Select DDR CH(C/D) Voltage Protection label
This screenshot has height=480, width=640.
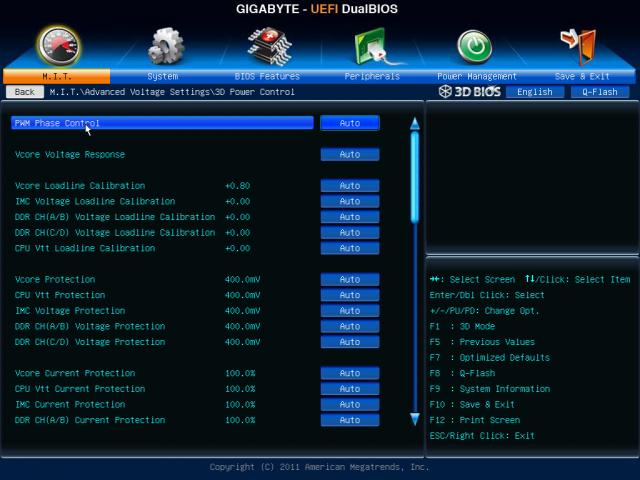(x=90, y=342)
